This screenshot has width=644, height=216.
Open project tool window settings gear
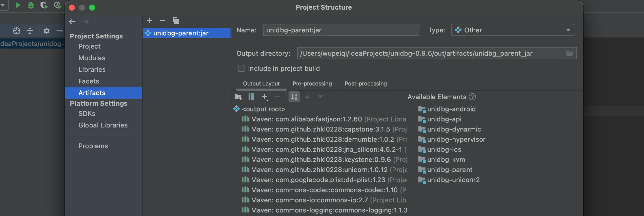click(x=46, y=31)
